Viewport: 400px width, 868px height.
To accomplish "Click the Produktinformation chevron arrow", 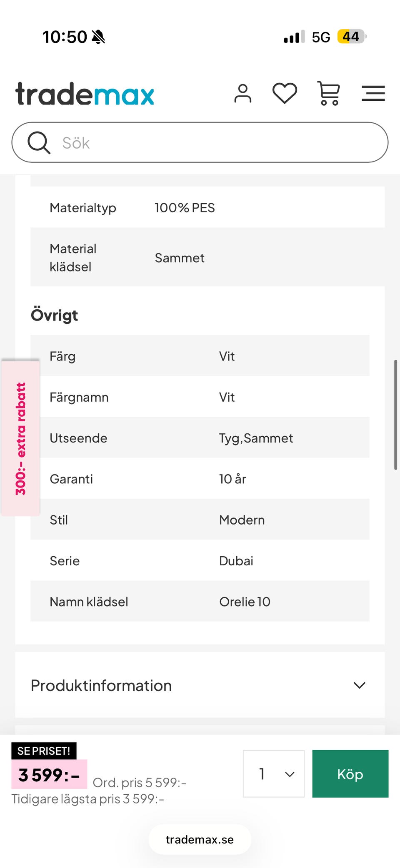I will coord(359,686).
